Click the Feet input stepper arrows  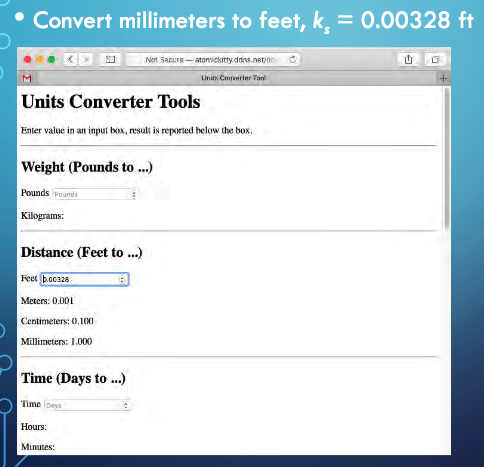click(x=122, y=279)
